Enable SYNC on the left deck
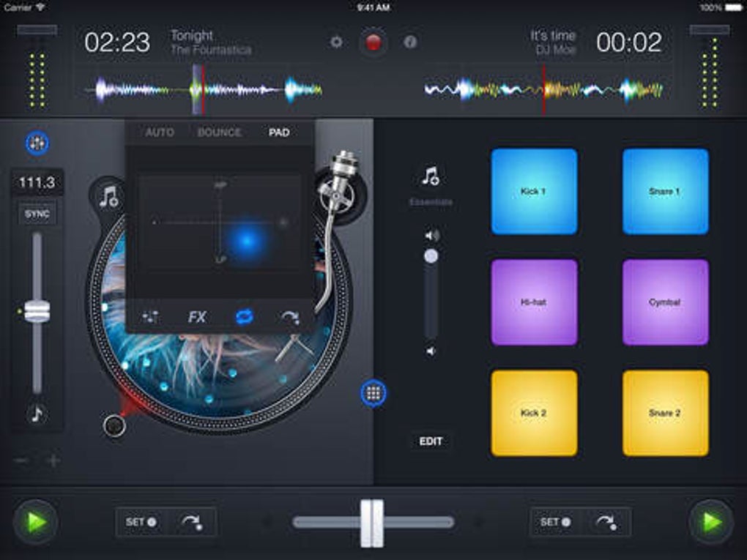This screenshot has width=747, height=560. coord(37,214)
